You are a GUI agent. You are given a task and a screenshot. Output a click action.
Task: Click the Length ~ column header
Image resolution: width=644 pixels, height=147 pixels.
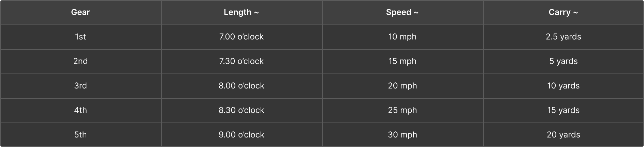click(x=241, y=12)
